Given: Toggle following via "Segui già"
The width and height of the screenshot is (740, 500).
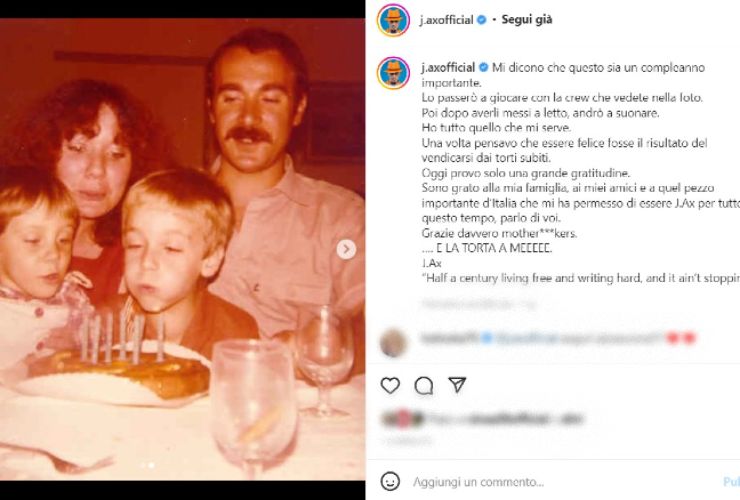Looking at the screenshot, I should click(x=527, y=20).
